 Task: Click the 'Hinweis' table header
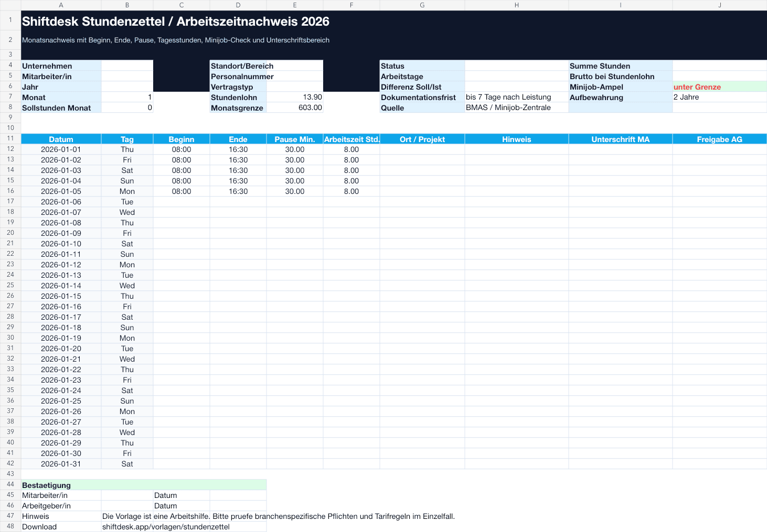(517, 139)
